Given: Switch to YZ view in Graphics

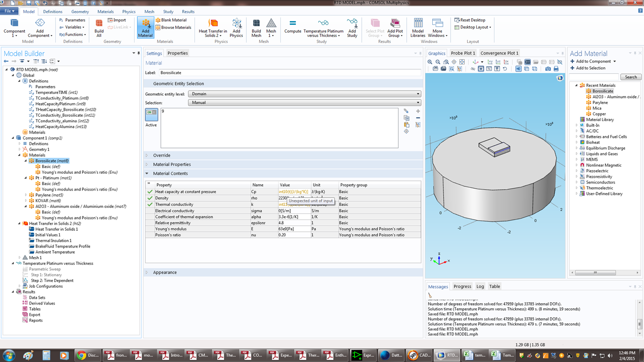Looking at the screenshot, I should click(x=498, y=62).
